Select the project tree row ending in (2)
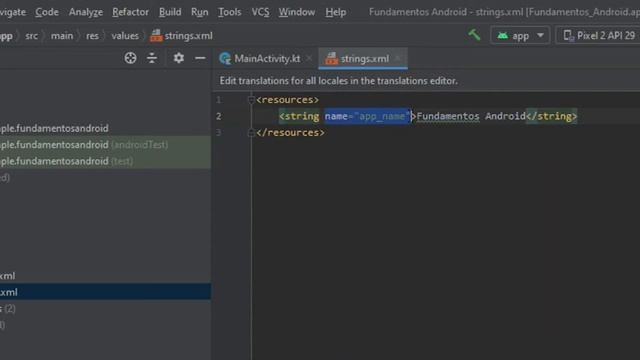The height and width of the screenshot is (360, 640). click(105, 309)
